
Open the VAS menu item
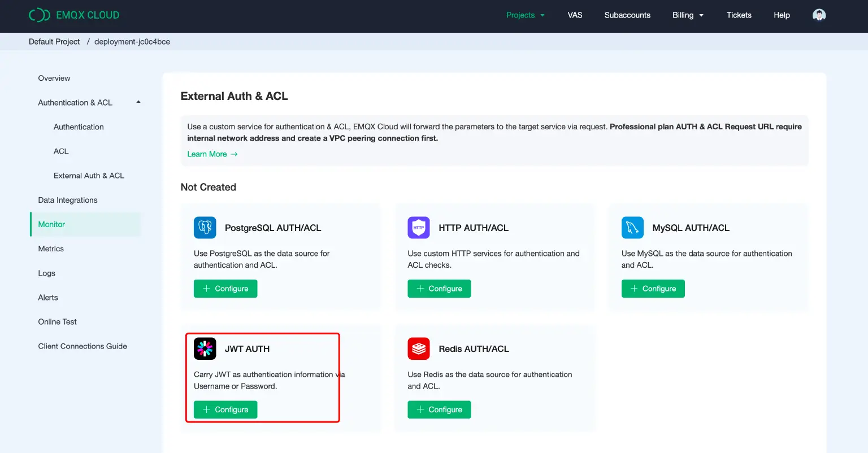575,15
